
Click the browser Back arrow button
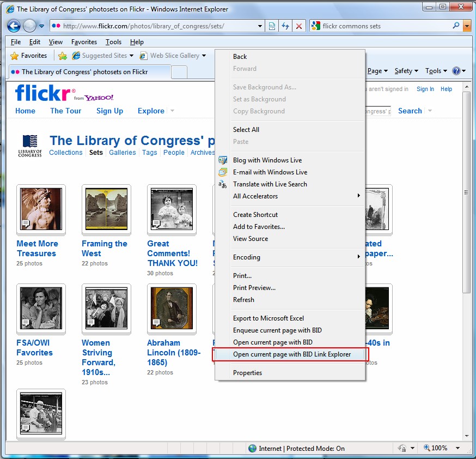[x=14, y=26]
